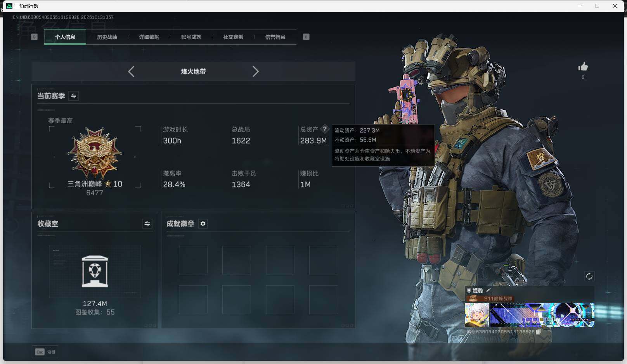The width and height of the screenshot is (627, 364).
Task: Click the player avatar thumbnail
Action: click(477, 315)
